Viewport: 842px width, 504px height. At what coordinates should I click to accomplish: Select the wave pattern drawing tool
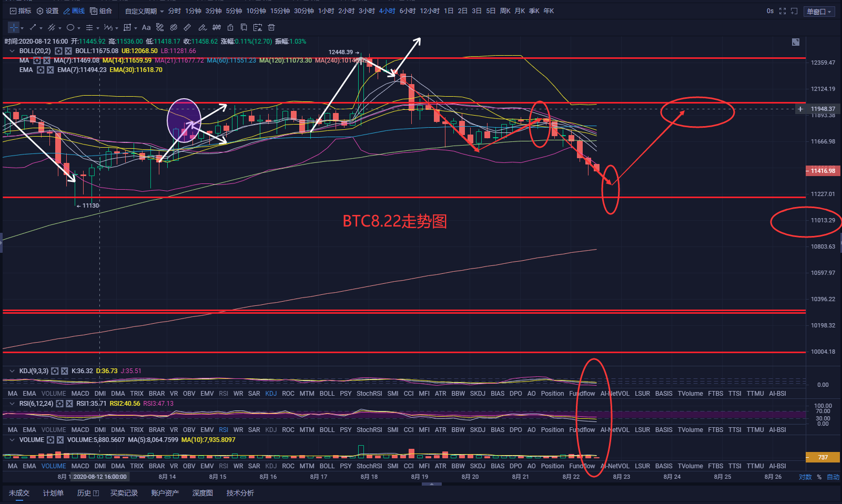108,27
